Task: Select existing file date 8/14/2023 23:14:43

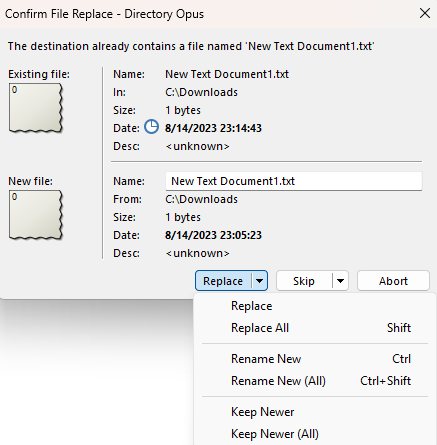Action: [213, 128]
